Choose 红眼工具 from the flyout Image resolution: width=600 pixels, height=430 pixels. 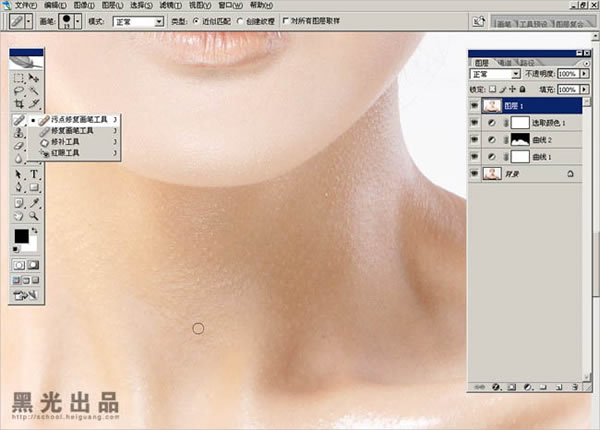click(75, 153)
